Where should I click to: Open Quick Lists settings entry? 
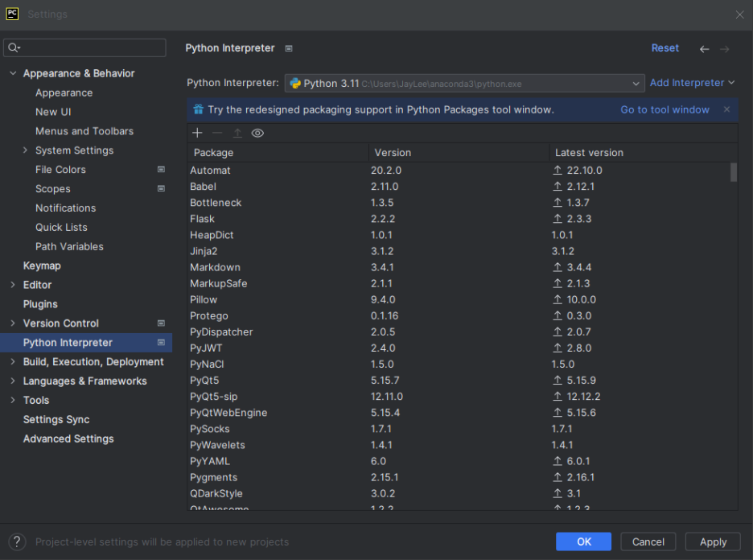(x=61, y=227)
